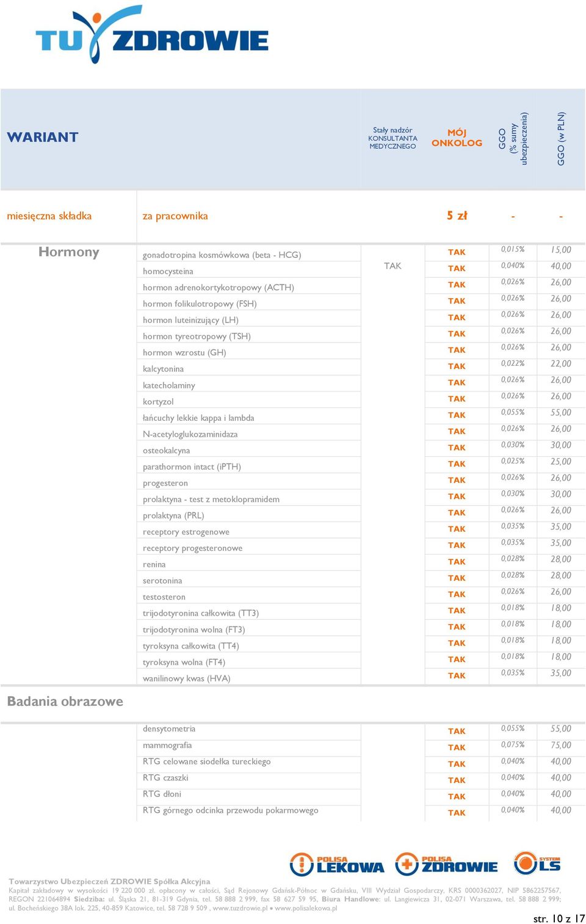Click the GGO (w PLN) column header
Viewport: 586px width, 924px height.
pyautogui.click(x=561, y=139)
